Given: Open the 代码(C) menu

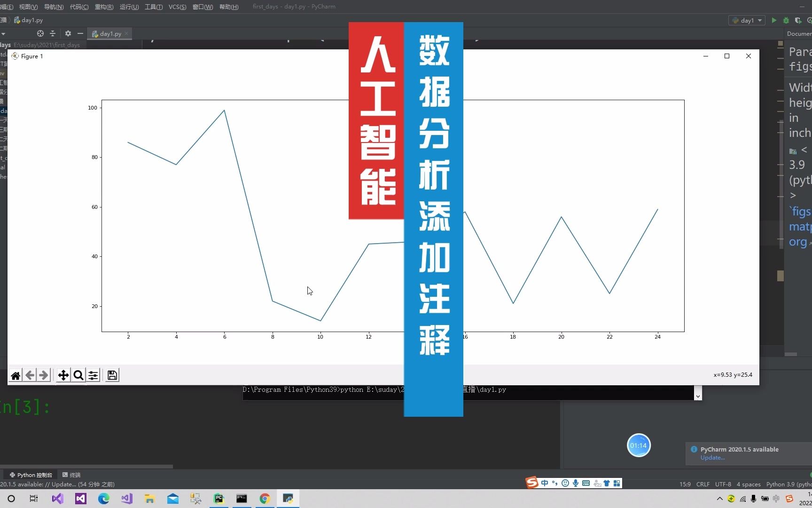Looking at the screenshot, I should coord(79,7).
